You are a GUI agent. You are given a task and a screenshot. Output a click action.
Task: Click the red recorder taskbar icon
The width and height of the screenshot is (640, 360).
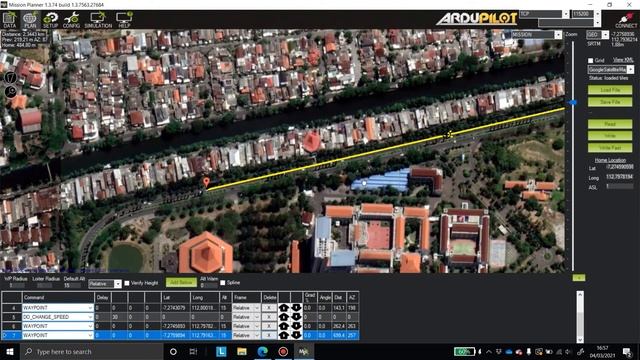pos(283,351)
